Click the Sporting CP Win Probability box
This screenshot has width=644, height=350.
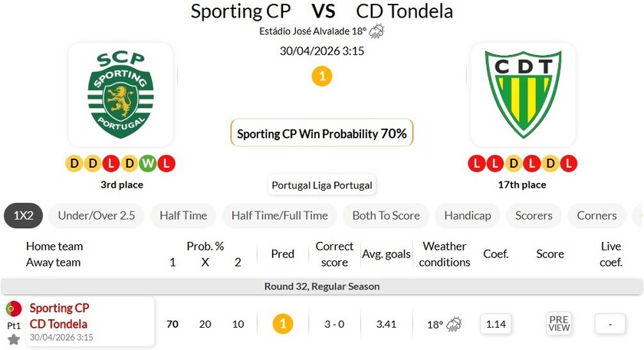[322, 133]
